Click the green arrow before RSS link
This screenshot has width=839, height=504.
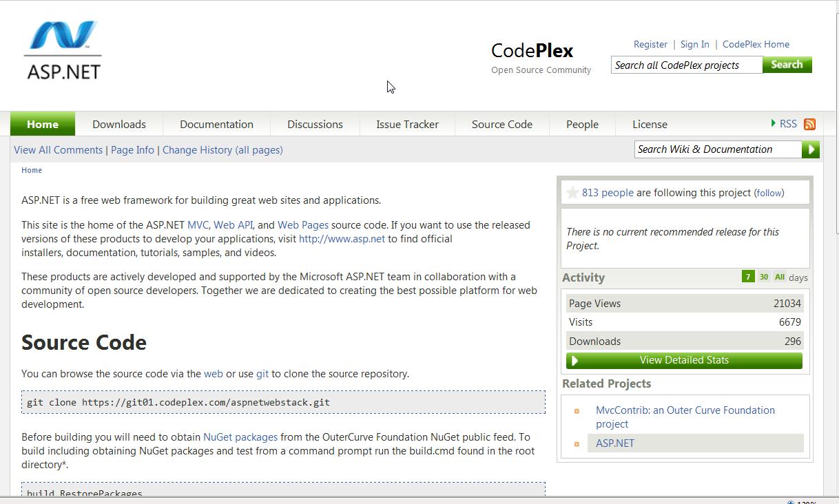[x=774, y=124]
